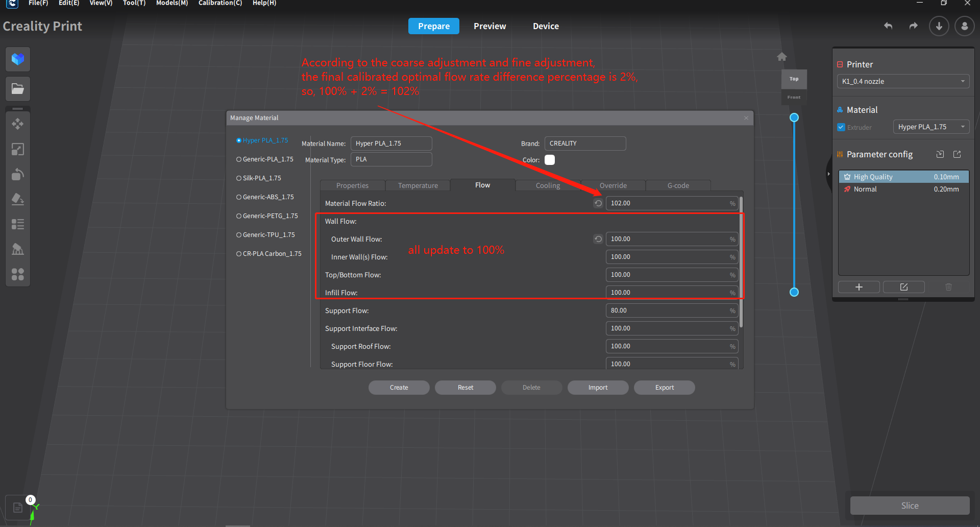Image resolution: width=980 pixels, height=527 pixels.
Task: Click the Top face of view cube
Action: pyautogui.click(x=794, y=79)
